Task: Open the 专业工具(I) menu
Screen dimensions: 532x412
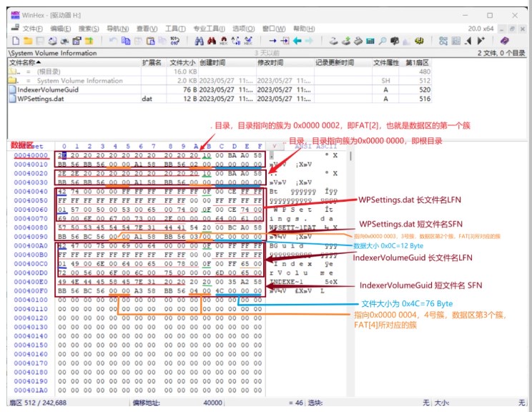Action: [209, 29]
